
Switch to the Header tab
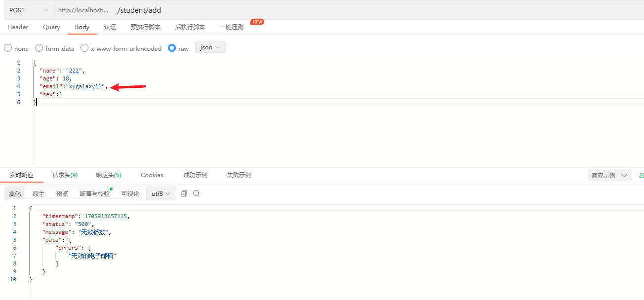[x=18, y=27]
